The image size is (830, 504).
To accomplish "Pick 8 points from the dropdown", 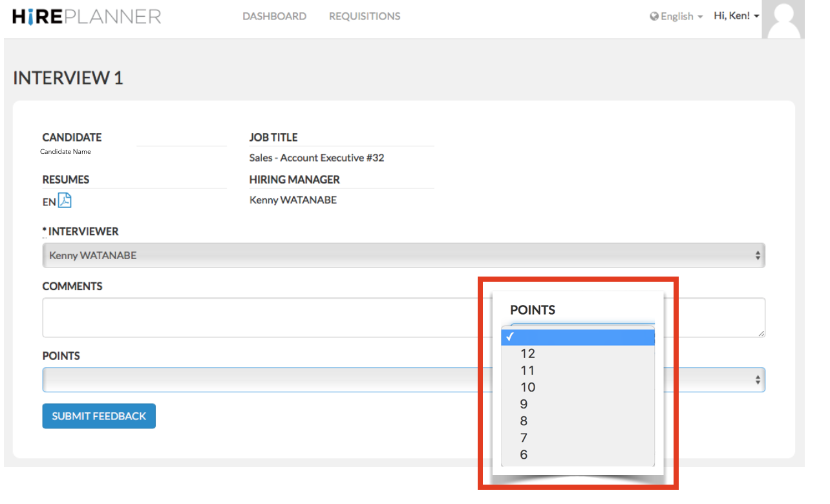I will click(x=524, y=421).
